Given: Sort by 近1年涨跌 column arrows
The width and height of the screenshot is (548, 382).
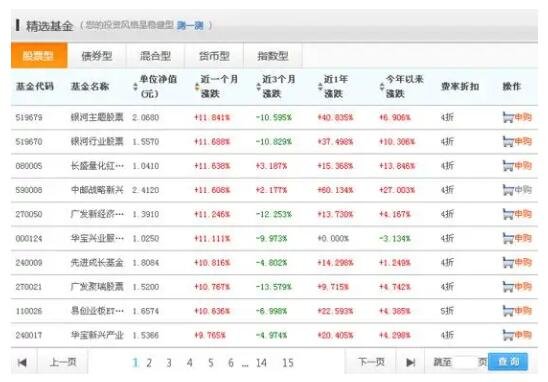Looking at the screenshot, I should [x=320, y=86].
